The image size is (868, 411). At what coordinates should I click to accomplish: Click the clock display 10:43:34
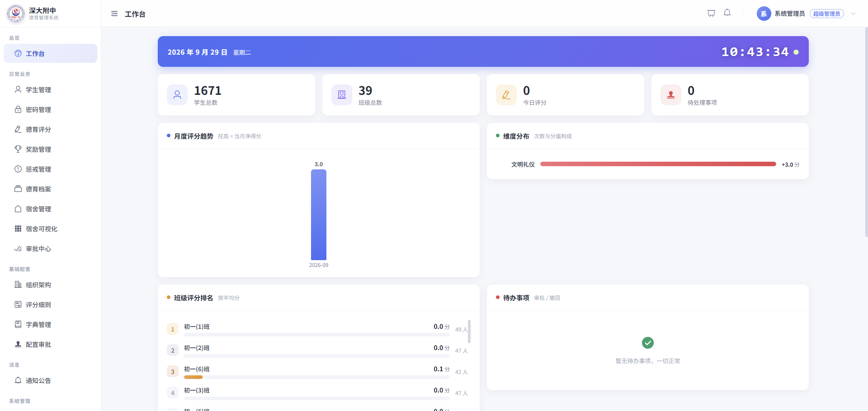pyautogui.click(x=755, y=52)
